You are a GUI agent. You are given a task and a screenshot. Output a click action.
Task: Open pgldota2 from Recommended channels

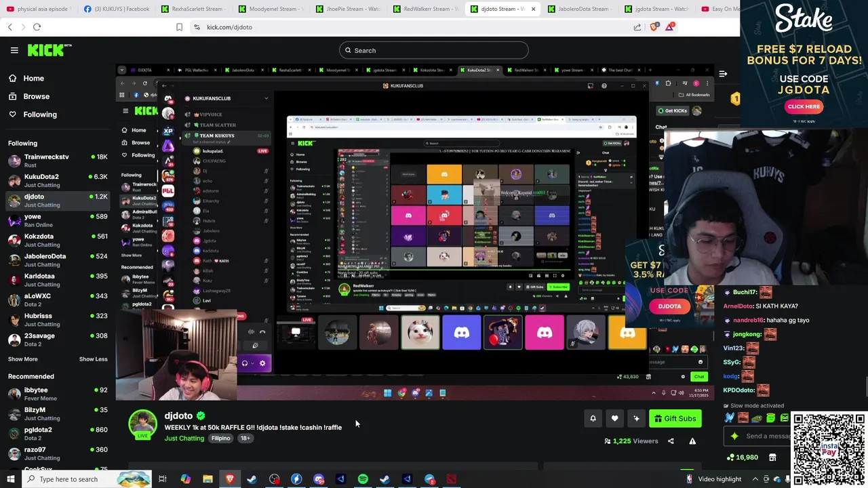58,433
